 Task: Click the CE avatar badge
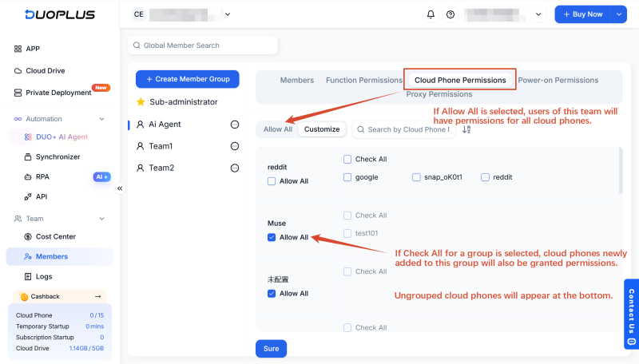(138, 14)
